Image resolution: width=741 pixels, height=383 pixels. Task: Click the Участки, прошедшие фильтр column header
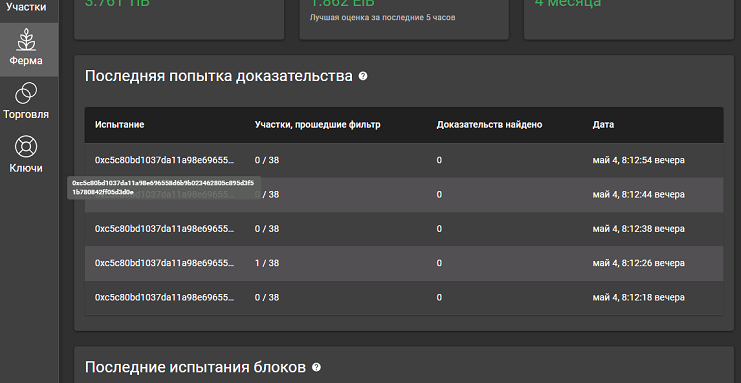318,125
